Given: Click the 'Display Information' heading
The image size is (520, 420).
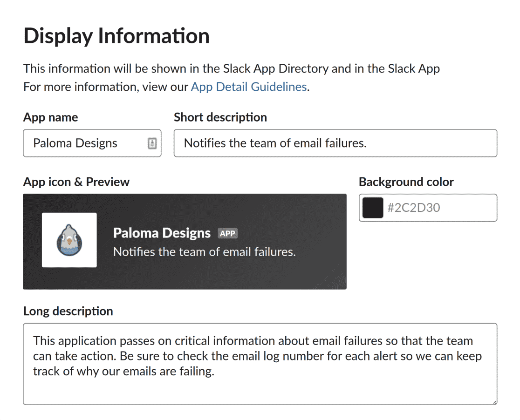Looking at the screenshot, I should tap(116, 36).
